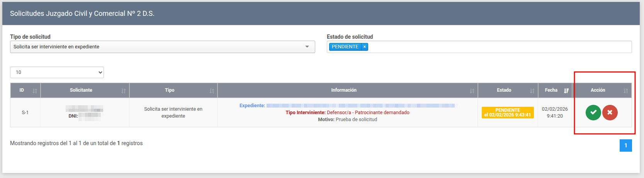This screenshot has width=644, height=178.
Task: Open the Tipo de solicitud dropdown
Action: pyautogui.click(x=162, y=47)
